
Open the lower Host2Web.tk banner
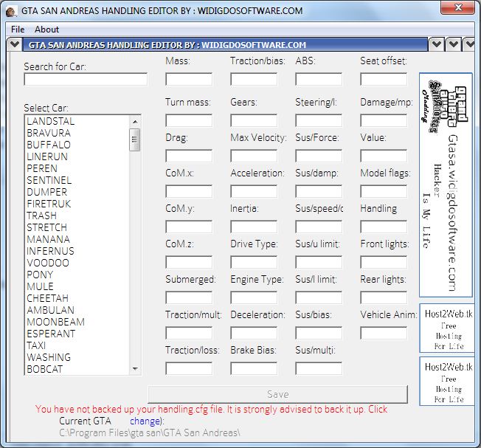[x=447, y=381]
